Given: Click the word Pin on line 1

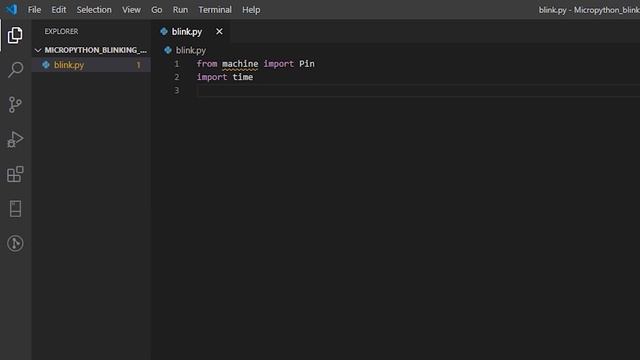Looking at the screenshot, I should (x=307, y=64).
